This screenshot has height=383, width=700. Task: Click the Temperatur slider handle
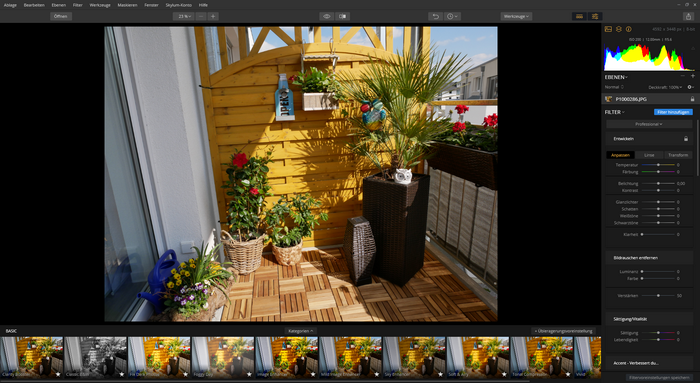pyautogui.click(x=658, y=165)
